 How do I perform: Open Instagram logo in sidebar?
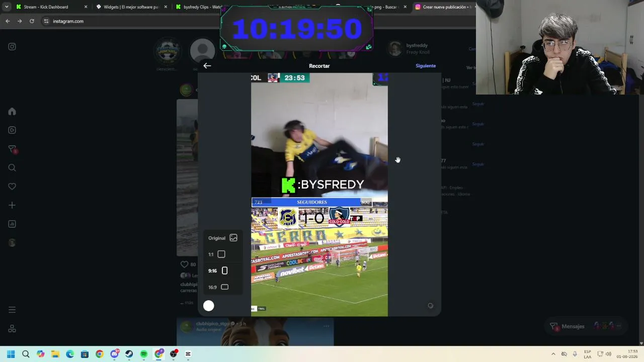(12, 47)
